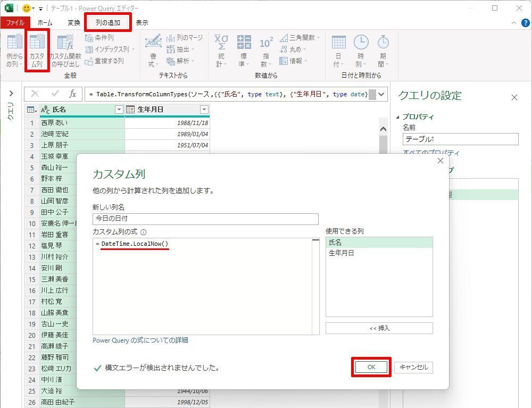This screenshot has width=532, height=408.
Task: Switch to the ホーム tab
Action: 45,23
